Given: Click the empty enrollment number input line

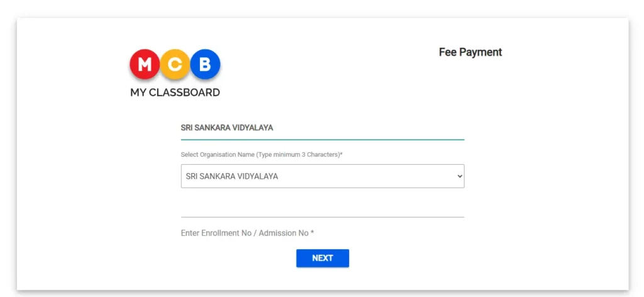Looking at the screenshot, I should 322,210.
